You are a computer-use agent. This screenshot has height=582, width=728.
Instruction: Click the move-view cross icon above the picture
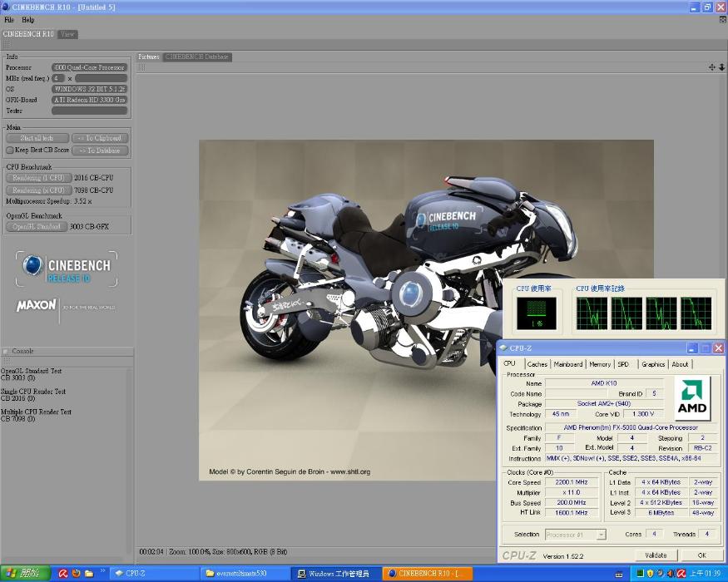point(711,67)
